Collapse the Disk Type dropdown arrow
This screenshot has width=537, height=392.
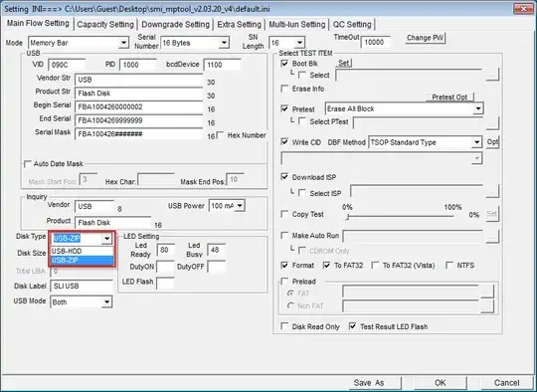click(x=106, y=239)
